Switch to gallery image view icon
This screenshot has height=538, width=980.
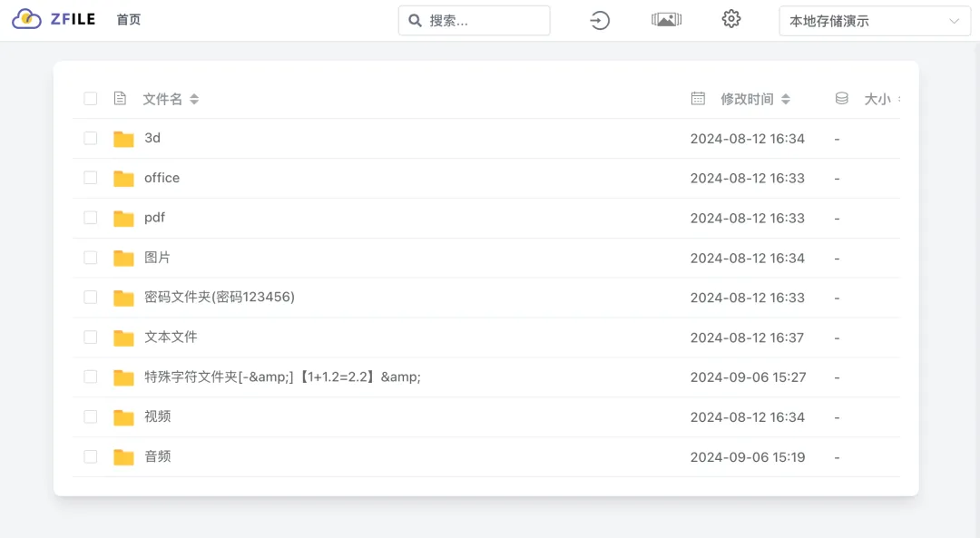pyautogui.click(x=666, y=20)
